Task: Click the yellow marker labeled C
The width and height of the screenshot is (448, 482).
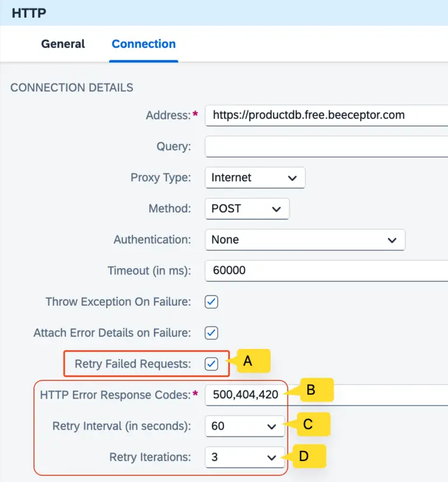Action: [313, 425]
